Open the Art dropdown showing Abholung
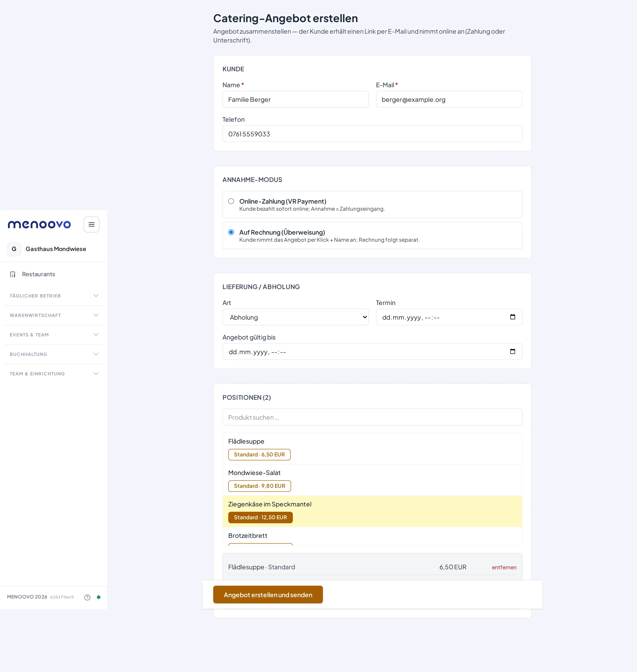 [295, 317]
